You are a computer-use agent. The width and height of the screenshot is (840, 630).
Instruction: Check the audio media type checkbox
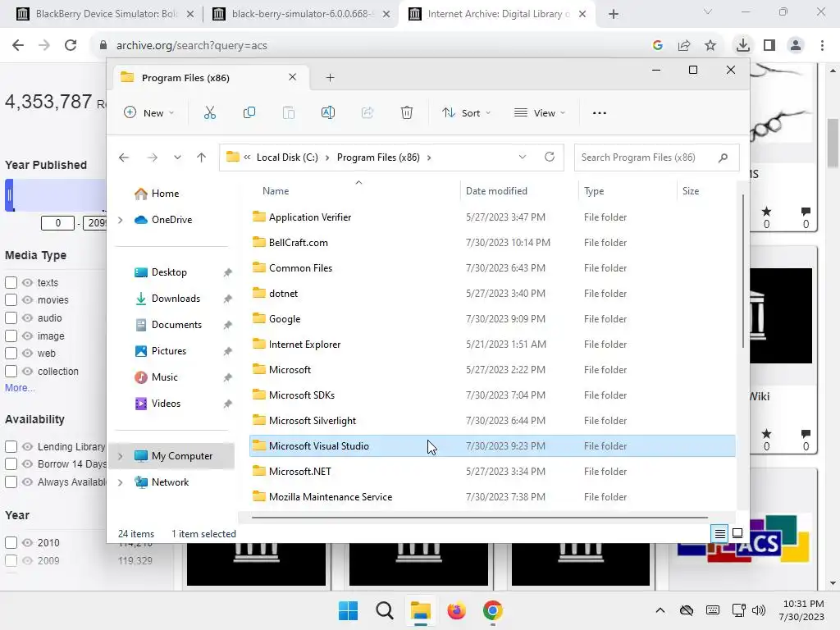pos(11,317)
